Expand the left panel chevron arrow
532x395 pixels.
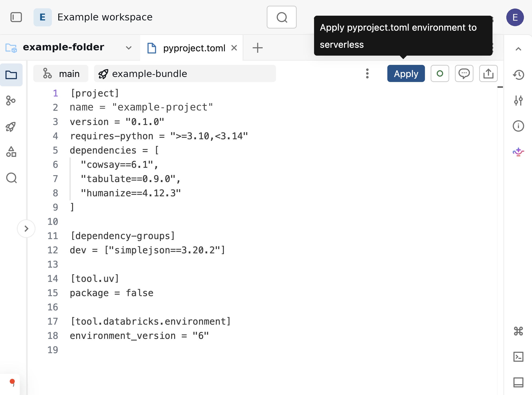click(26, 229)
